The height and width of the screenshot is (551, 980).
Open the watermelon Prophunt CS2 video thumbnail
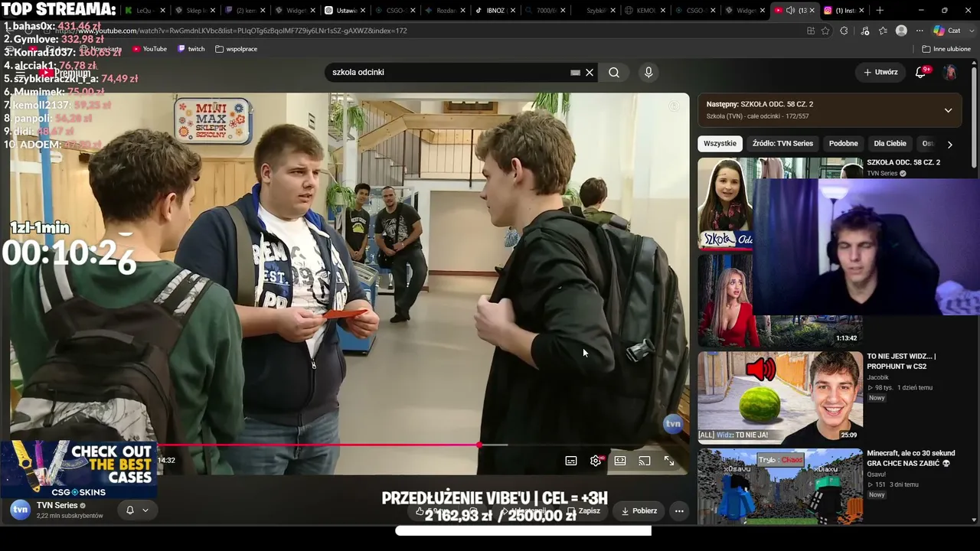(780, 397)
